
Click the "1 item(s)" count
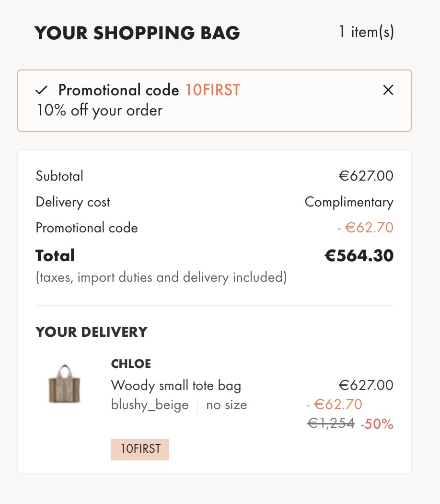click(x=366, y=32)
